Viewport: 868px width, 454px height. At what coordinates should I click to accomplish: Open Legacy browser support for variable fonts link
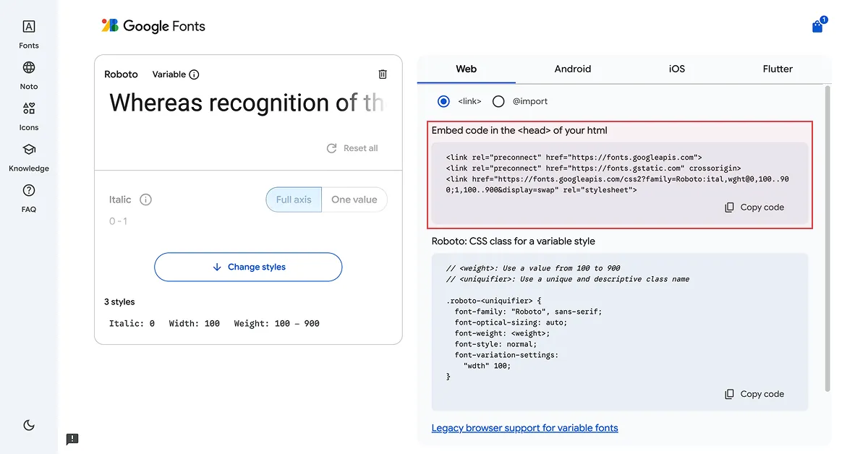click(524, 428)
